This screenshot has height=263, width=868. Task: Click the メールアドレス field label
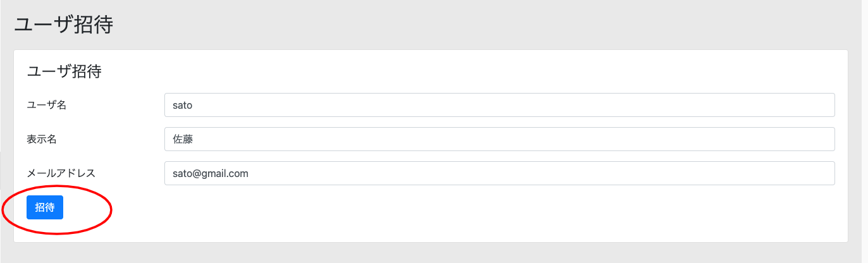coord(61,173)
